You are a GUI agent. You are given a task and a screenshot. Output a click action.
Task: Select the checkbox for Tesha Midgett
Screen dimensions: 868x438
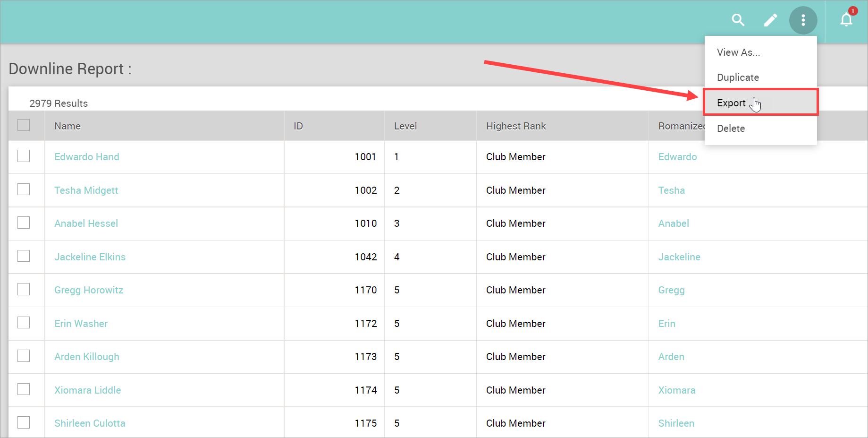tap(24, 189)
